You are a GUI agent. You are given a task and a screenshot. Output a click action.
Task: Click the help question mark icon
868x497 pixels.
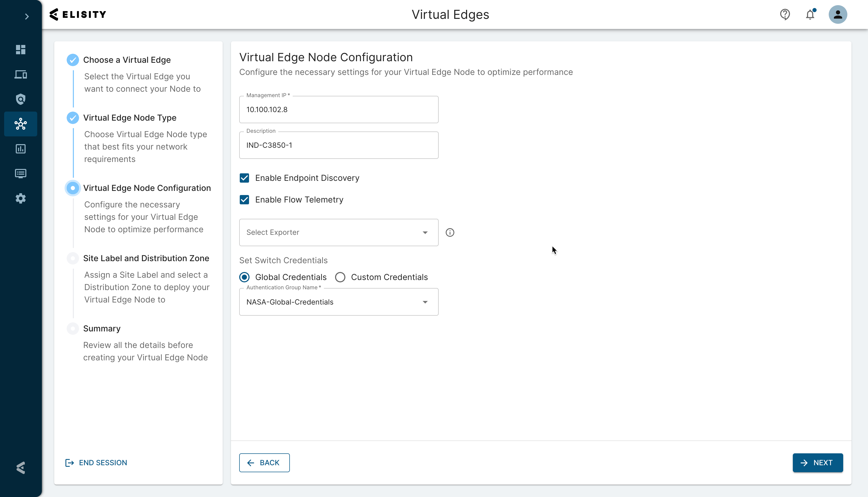(x=785, y=14)
